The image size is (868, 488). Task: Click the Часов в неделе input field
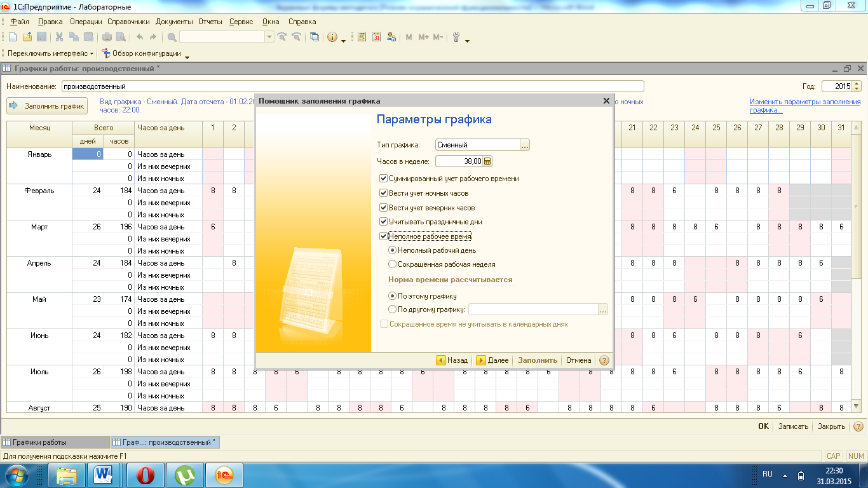(x=459, y=161)
